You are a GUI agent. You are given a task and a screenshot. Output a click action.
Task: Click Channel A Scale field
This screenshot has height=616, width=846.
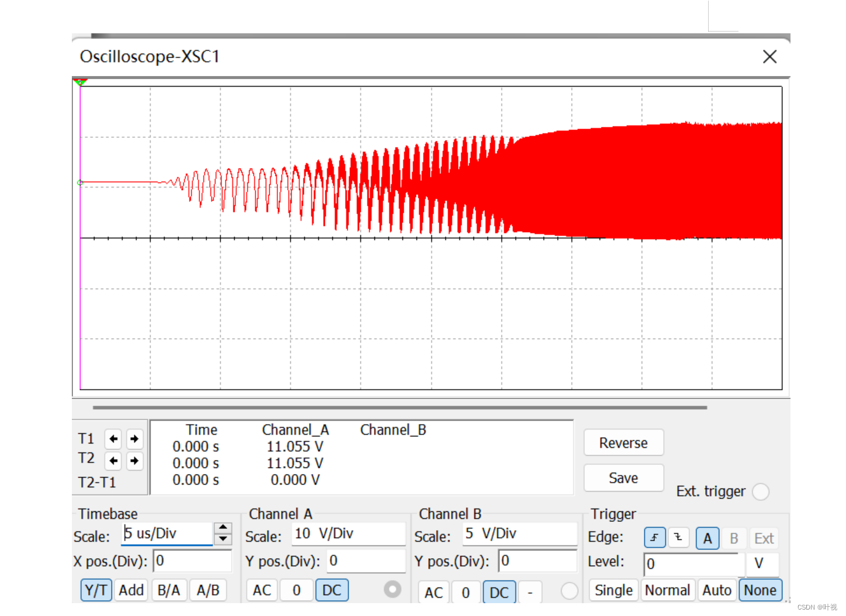tap(348, 534)
